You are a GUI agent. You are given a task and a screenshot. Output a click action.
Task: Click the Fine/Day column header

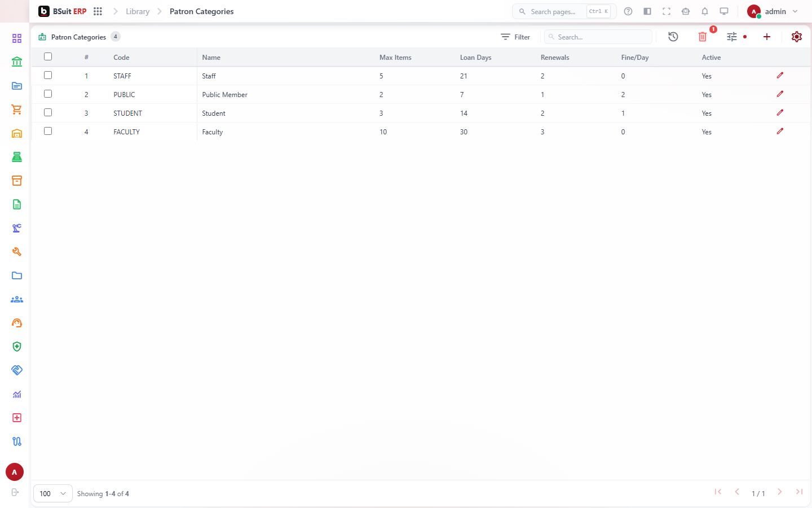[634, 58]
